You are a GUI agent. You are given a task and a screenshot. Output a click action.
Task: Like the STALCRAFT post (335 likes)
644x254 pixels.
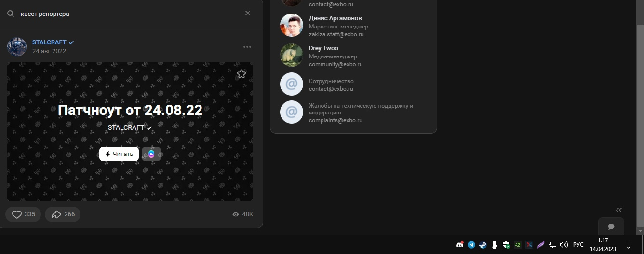tap(24, 214)
